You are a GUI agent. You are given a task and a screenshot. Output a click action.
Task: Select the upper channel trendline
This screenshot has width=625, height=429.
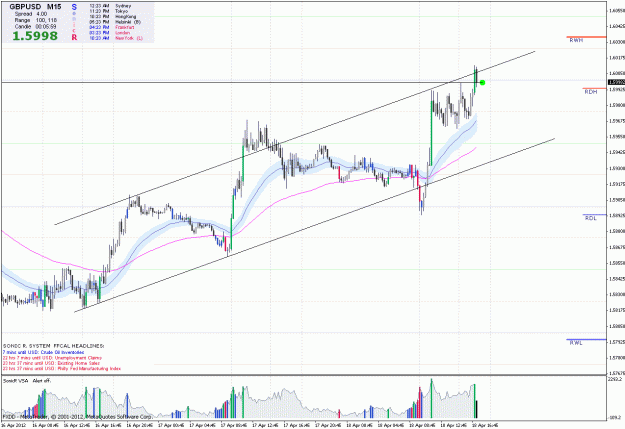click(295, 138)
